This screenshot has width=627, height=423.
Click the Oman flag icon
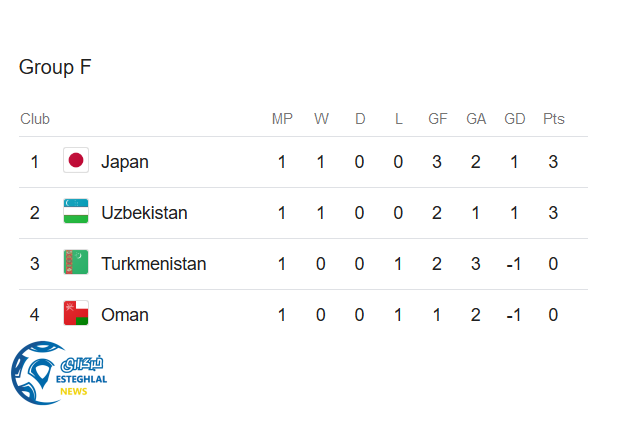coord(76,314)
